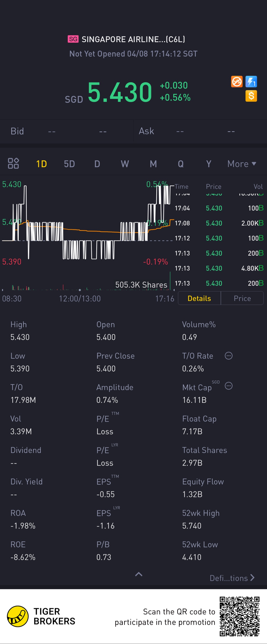
Task: Tap the EPS TTM value -0.55
Action: pyautogui.click(x=105, y=494)
